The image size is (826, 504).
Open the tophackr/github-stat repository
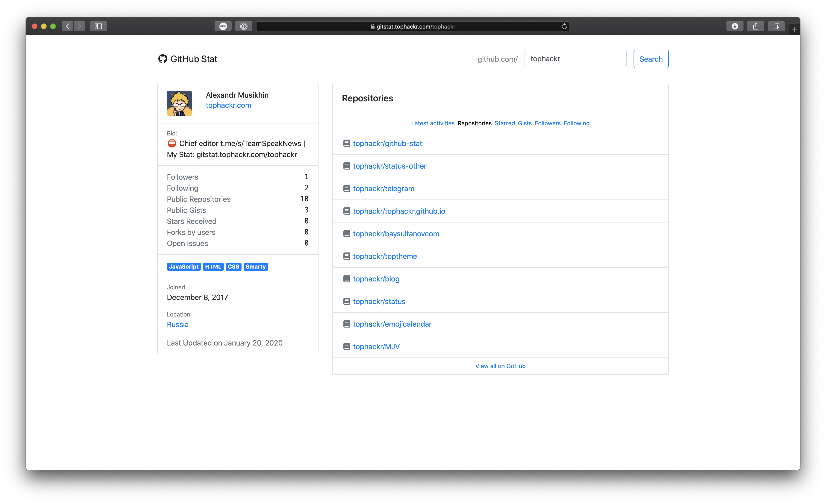coord(387,143)
